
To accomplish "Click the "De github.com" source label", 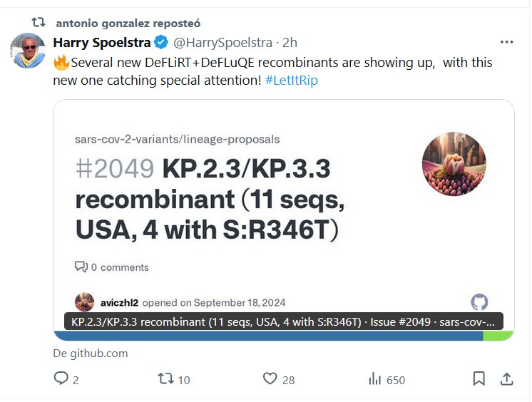I will point(91,353).
